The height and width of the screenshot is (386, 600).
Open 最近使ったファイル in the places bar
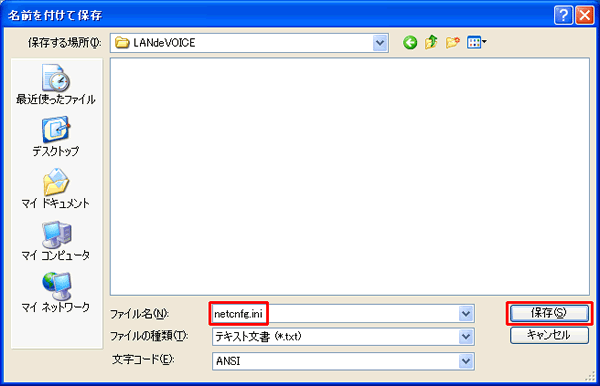coord(56,85)
